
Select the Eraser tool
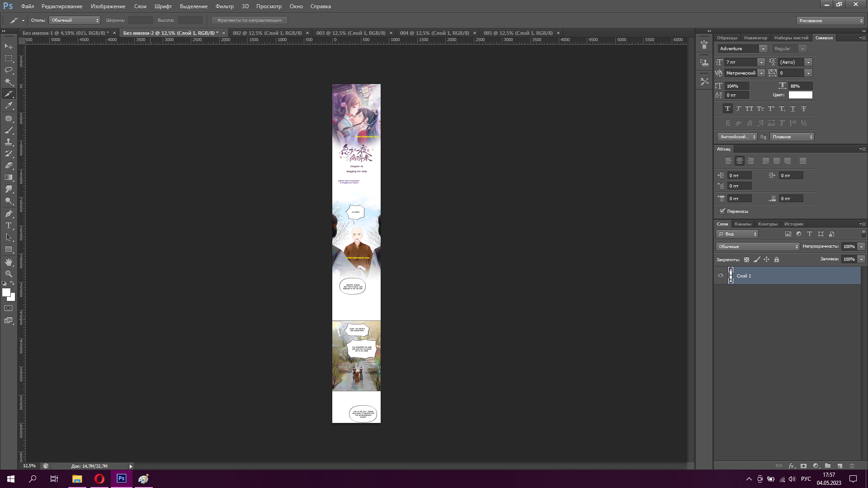[x=9, y=165]
